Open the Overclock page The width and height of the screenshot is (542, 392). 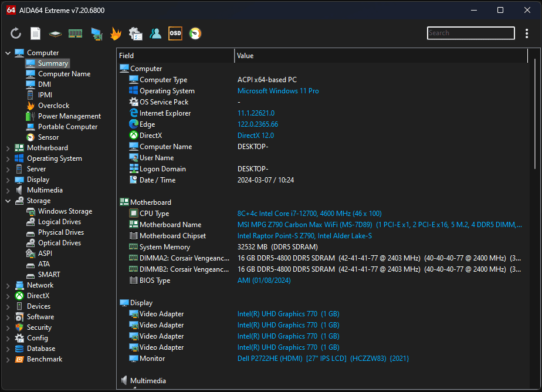click(53, 106)
